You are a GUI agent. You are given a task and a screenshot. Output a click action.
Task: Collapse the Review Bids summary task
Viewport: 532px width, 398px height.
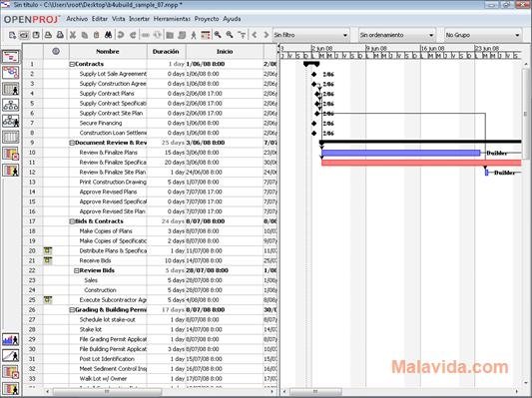click(x=76, y=270)
